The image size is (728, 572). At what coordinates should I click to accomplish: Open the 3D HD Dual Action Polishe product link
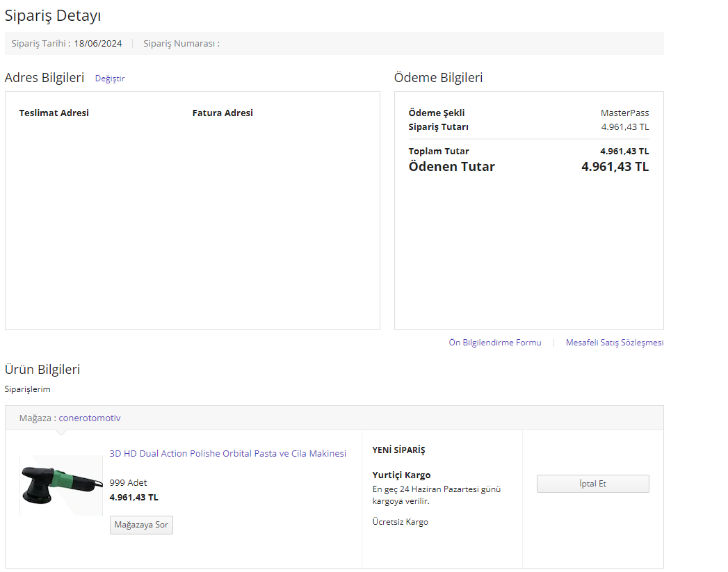[x=227, y=453]
